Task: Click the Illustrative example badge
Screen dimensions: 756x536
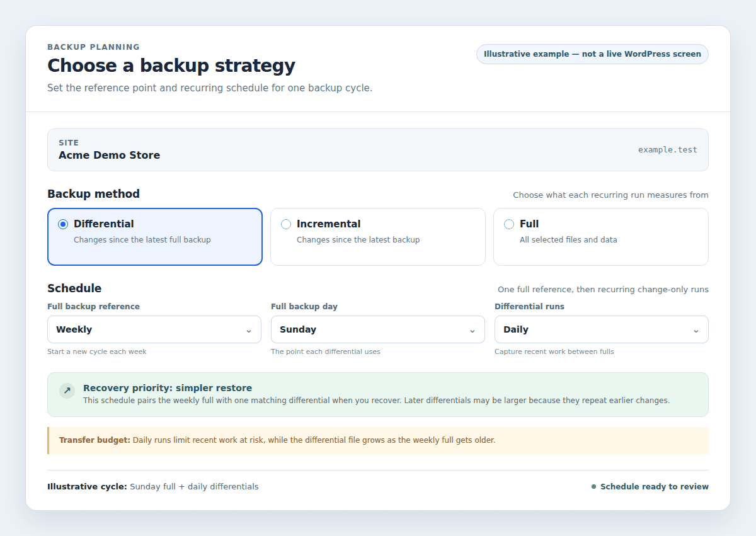Action: 592,54
